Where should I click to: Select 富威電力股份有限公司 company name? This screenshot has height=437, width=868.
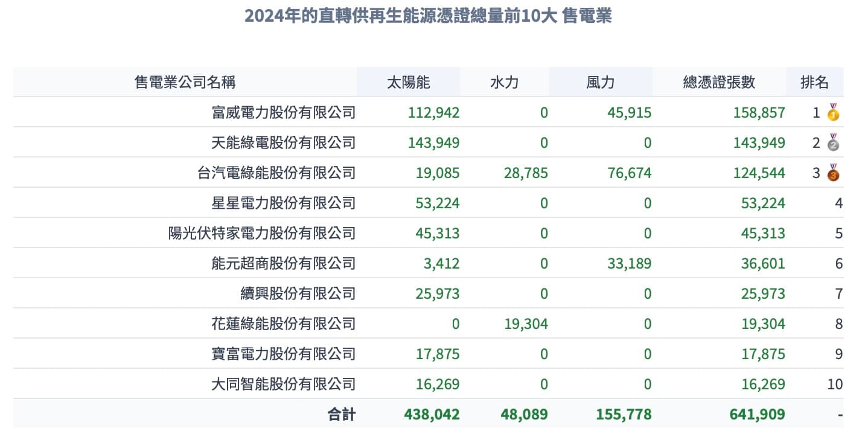(x=284, y=112)
